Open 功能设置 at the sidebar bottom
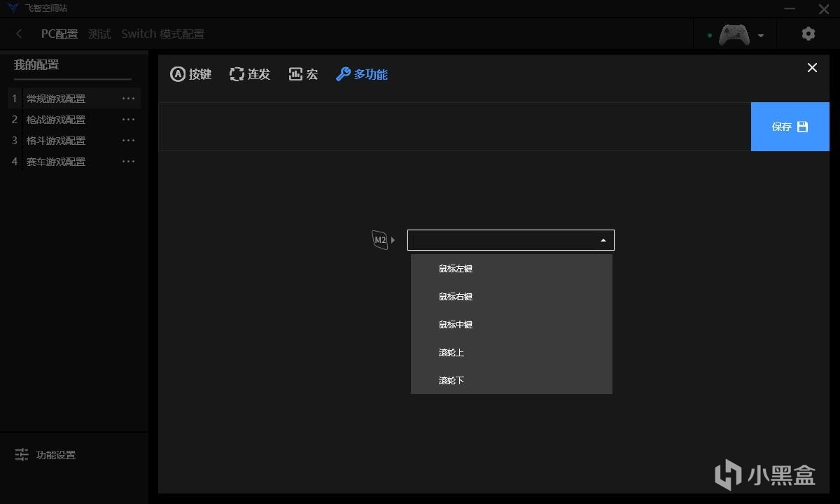 (x=45, y=455)
